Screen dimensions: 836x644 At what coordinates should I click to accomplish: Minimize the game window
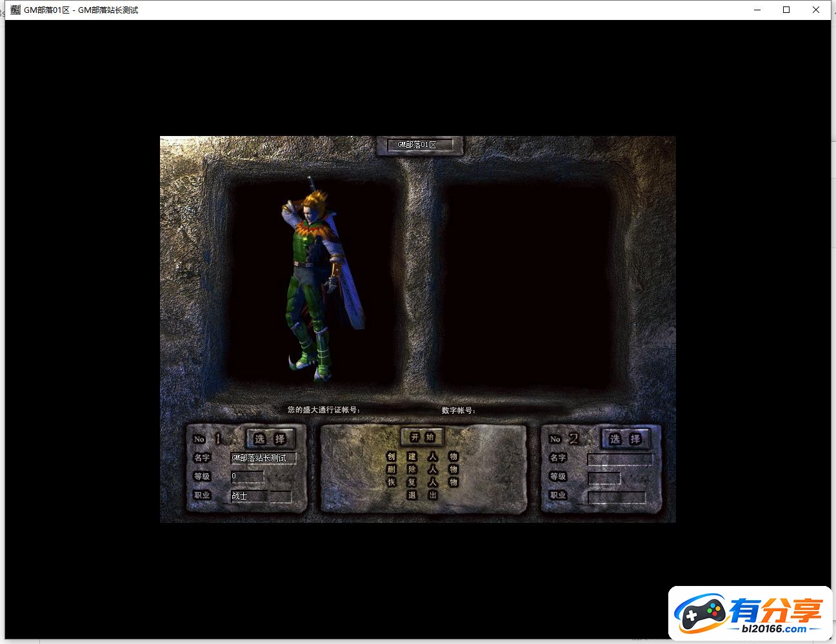[757, 10]
